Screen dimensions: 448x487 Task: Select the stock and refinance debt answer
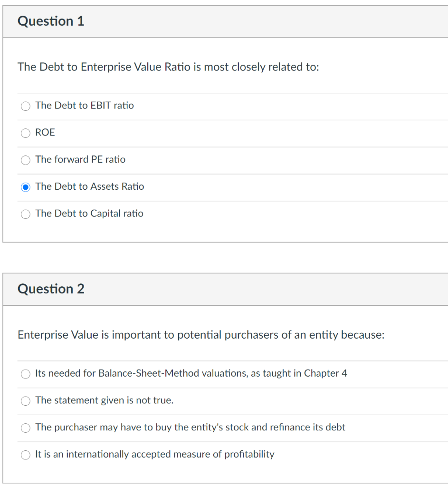coord(25,428)
